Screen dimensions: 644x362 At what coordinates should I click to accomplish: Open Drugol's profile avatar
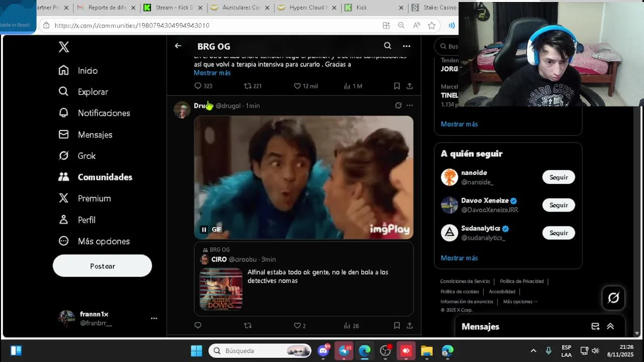click(x=182, y=110)
